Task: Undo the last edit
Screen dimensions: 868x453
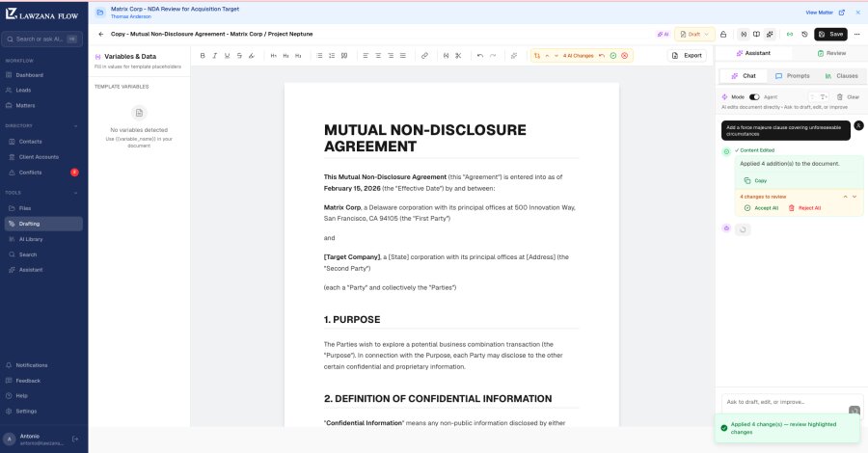Action: click(x=480, y=55)
